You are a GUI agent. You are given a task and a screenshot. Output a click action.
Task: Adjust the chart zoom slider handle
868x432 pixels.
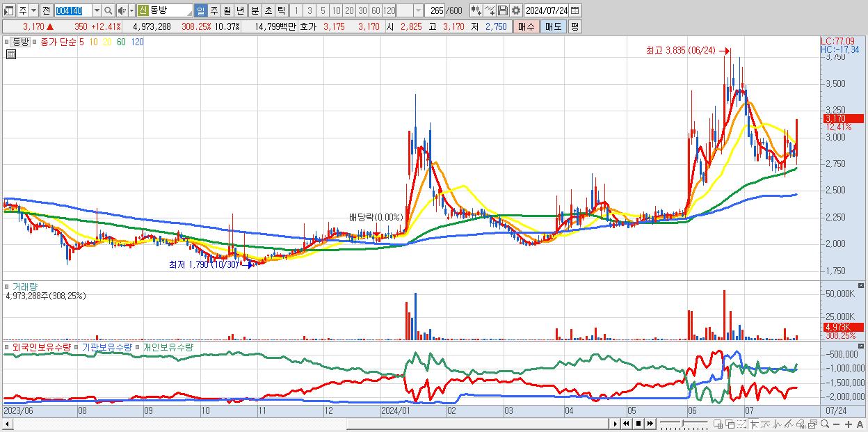[682, 423]
